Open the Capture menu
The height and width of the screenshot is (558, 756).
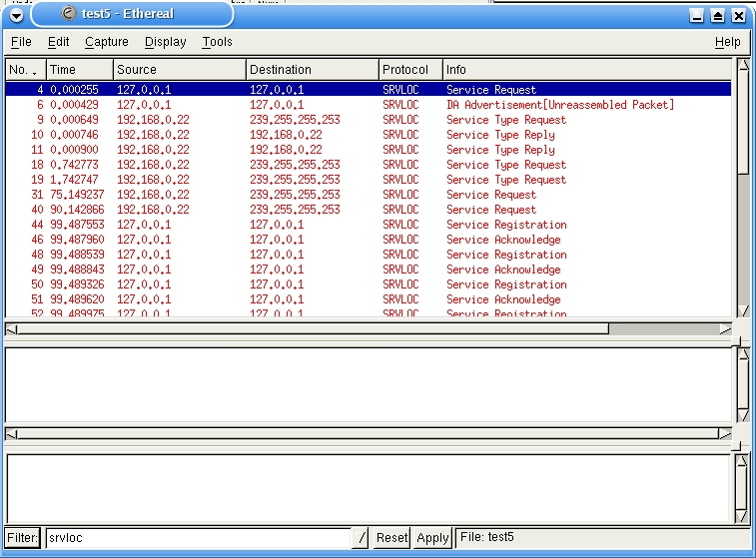click(x=107, y=42)
